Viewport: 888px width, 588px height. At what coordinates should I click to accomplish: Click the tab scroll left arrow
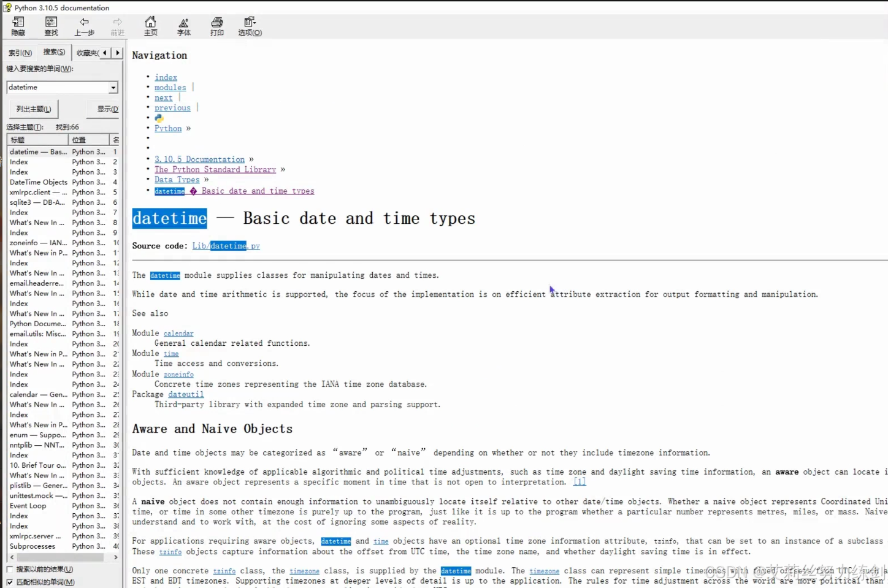tap(105, 53)
